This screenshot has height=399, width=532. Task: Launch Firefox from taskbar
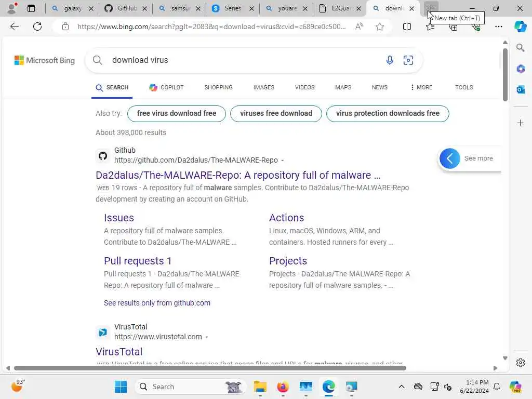283,387
